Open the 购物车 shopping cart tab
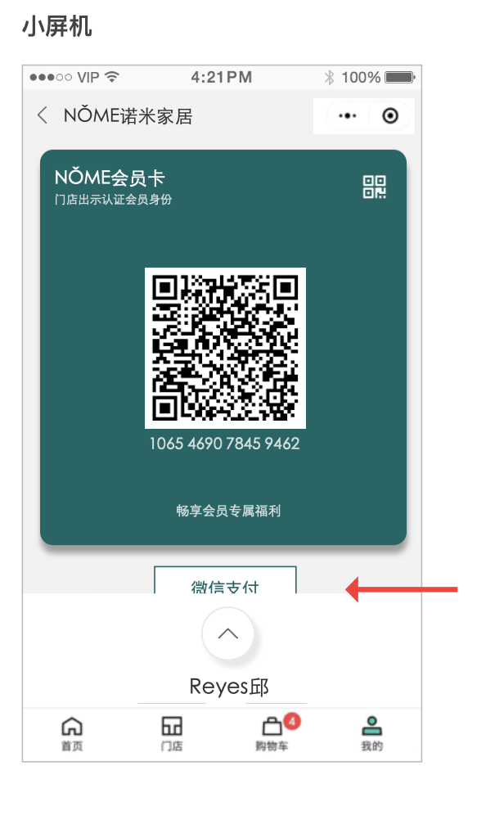504x820 pixels. pyautogui.click(x=272, y=734)
